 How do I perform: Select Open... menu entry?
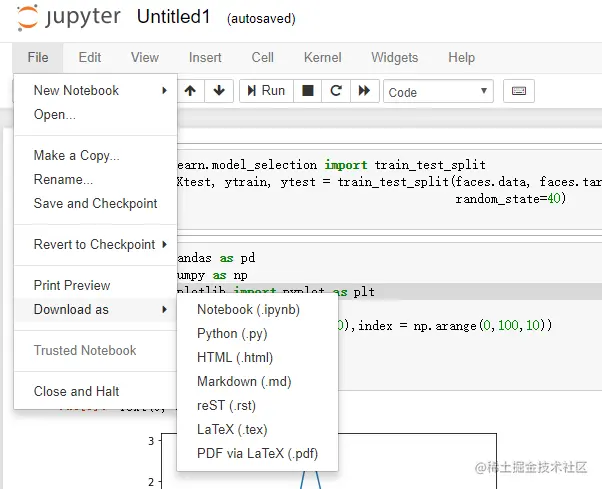96,114
